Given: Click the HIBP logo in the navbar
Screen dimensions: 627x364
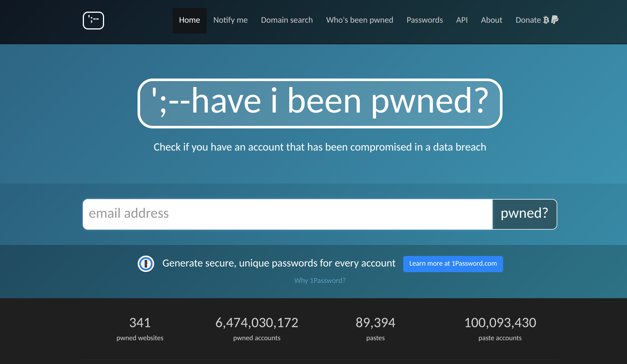Looking at the screenshot, I should 93,20.
